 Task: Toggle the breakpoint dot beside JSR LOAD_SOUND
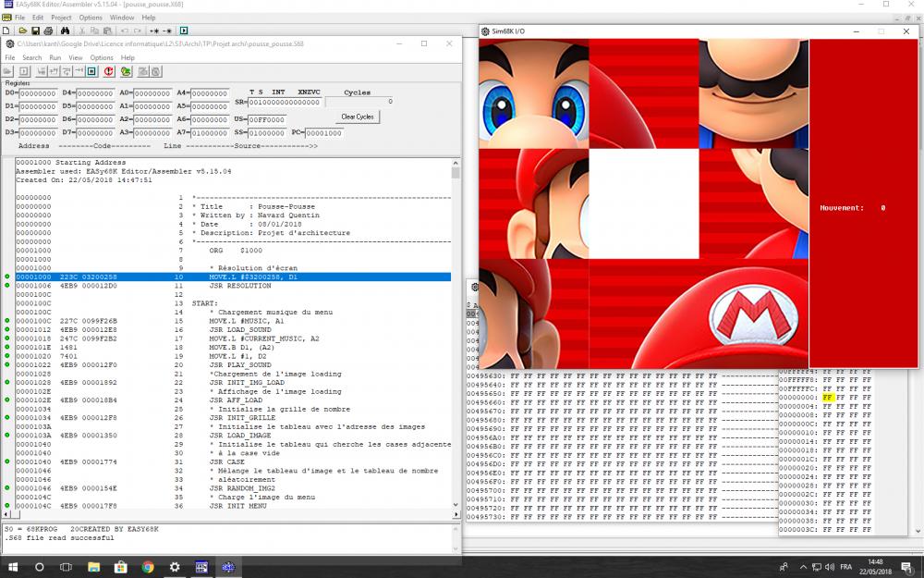click(x=7, y=330)
